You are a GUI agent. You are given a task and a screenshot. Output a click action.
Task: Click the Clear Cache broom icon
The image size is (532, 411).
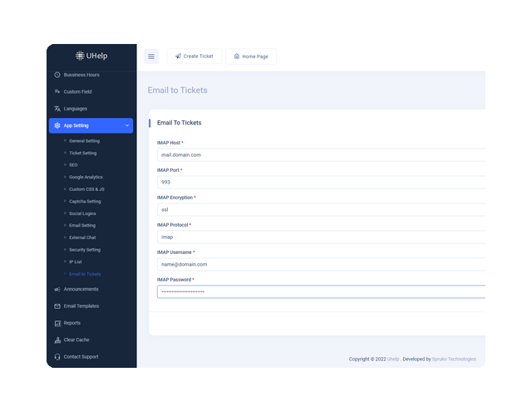click(x=57, y=340)
